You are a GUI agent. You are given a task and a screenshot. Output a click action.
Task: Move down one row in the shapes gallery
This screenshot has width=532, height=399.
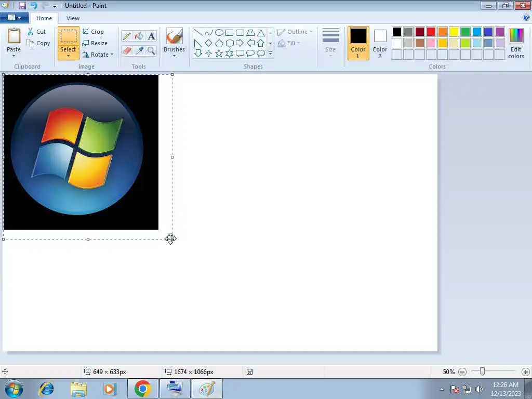pyautogui.click(x=270, y=43)
